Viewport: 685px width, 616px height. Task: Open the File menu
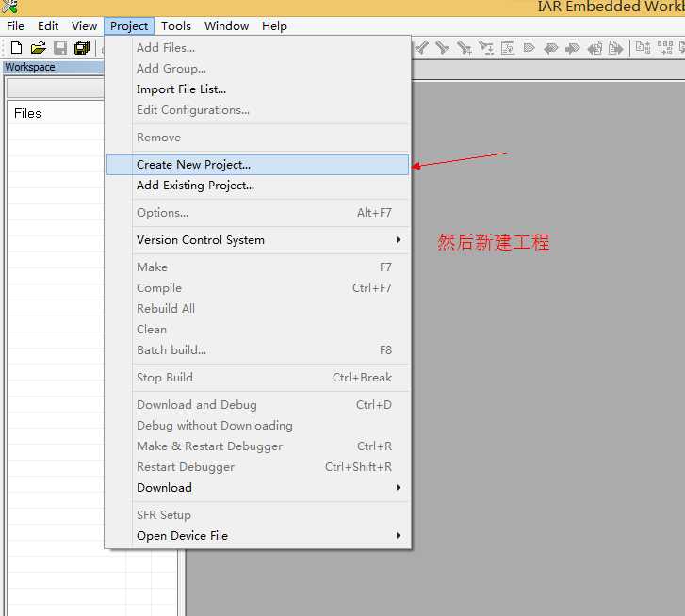tap(15, 26)
